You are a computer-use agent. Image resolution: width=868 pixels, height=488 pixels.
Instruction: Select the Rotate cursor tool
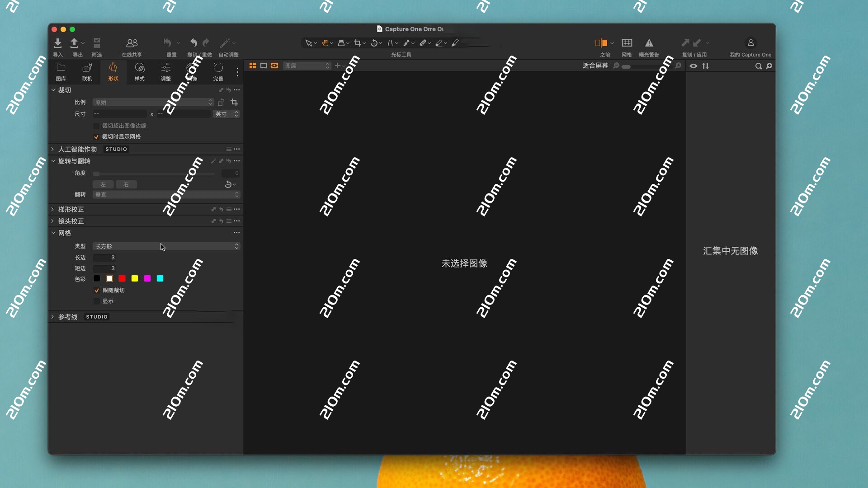(374, 43)
